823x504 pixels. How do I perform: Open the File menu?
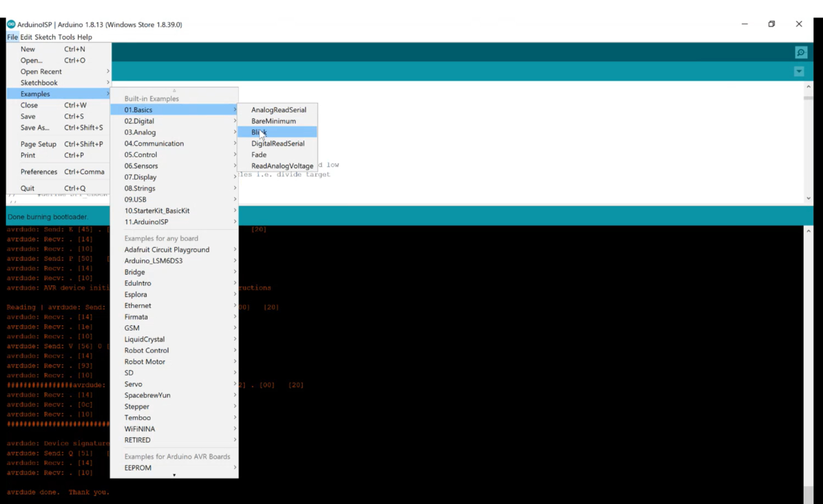coord(12,37)
